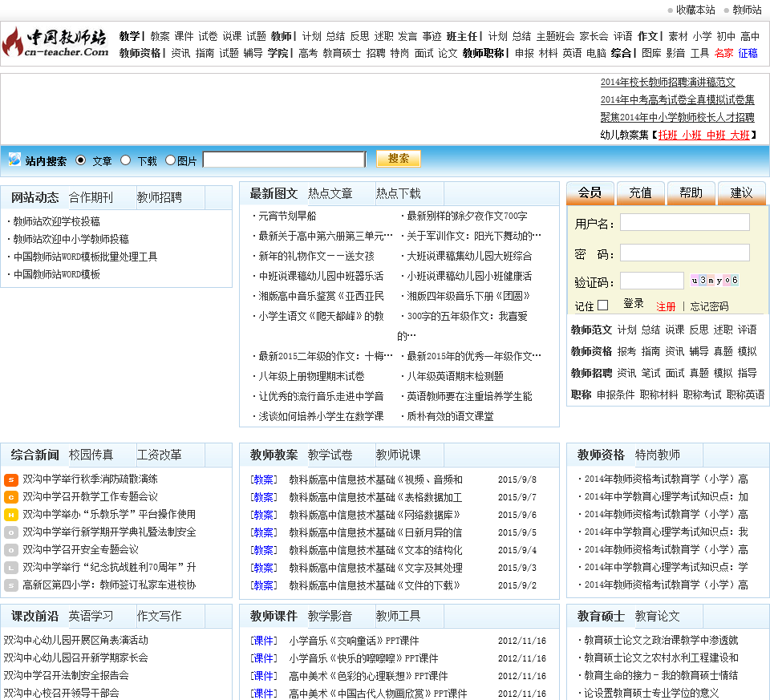
Task: Select the 帮助 tab in member panel
Action: tap(691, 193)
